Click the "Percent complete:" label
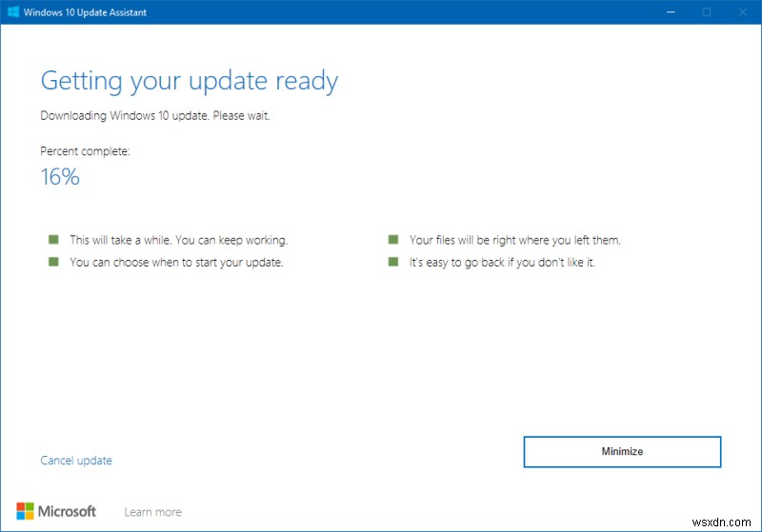 point(85,151)
